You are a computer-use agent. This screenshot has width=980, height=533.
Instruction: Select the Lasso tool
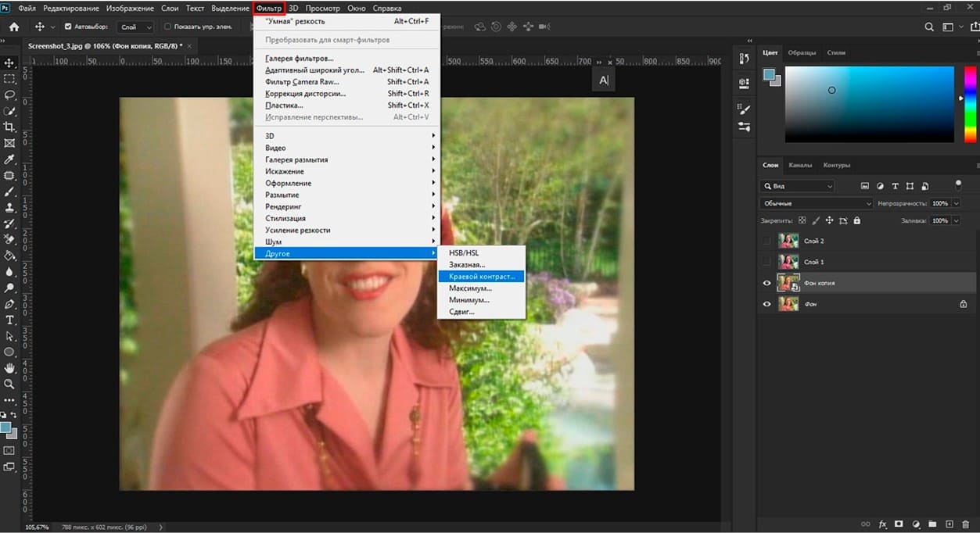click(9, 95)
